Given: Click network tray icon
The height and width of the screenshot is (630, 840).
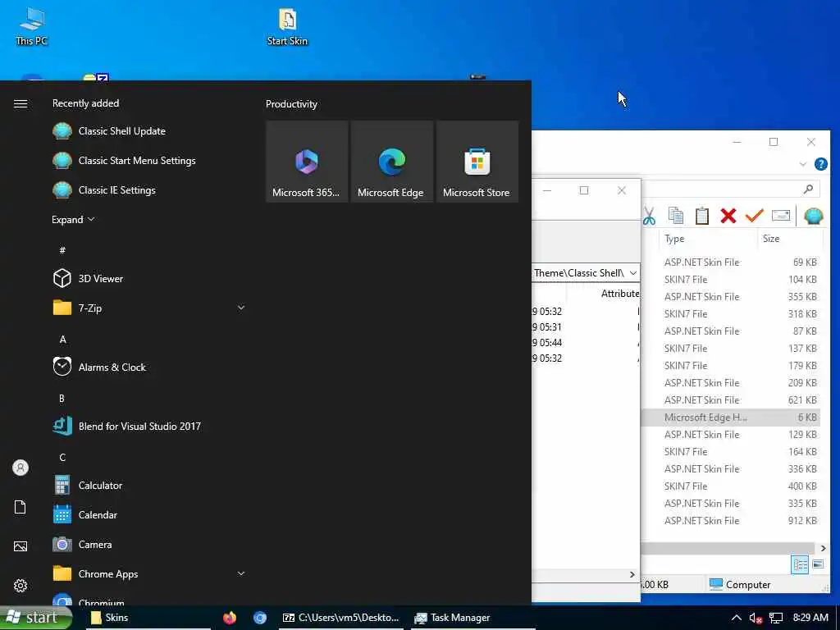Looking at the screenshot, I should 776,618.
